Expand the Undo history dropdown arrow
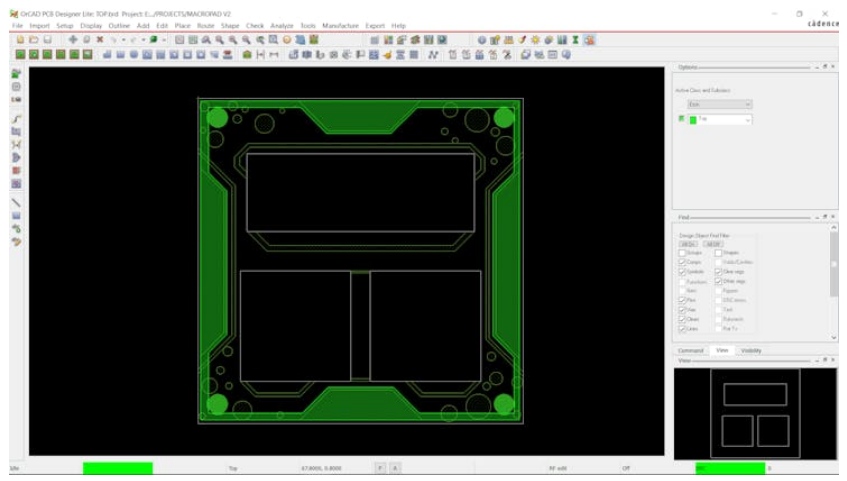847x481 pixels. click(122, 39)
